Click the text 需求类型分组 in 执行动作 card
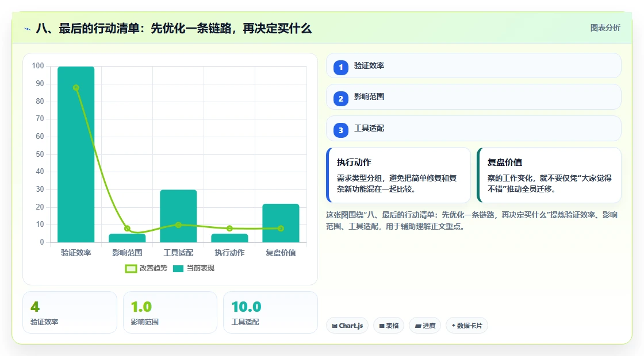Image resolution: width=644 pixels, height=356 pixels. tap(359, 179)
